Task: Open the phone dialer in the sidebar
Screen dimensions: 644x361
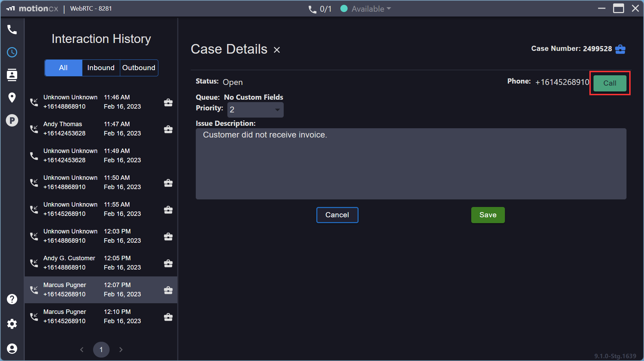Action: 12,30
